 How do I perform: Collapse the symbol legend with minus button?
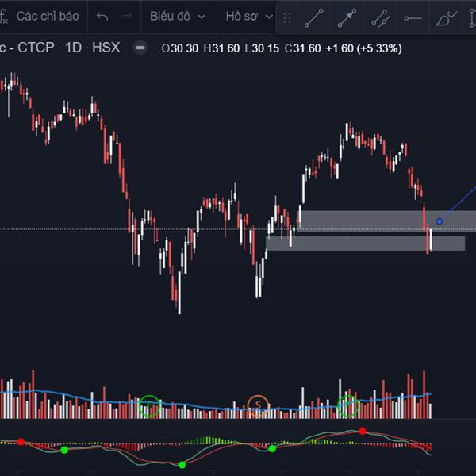click(140, 48)
